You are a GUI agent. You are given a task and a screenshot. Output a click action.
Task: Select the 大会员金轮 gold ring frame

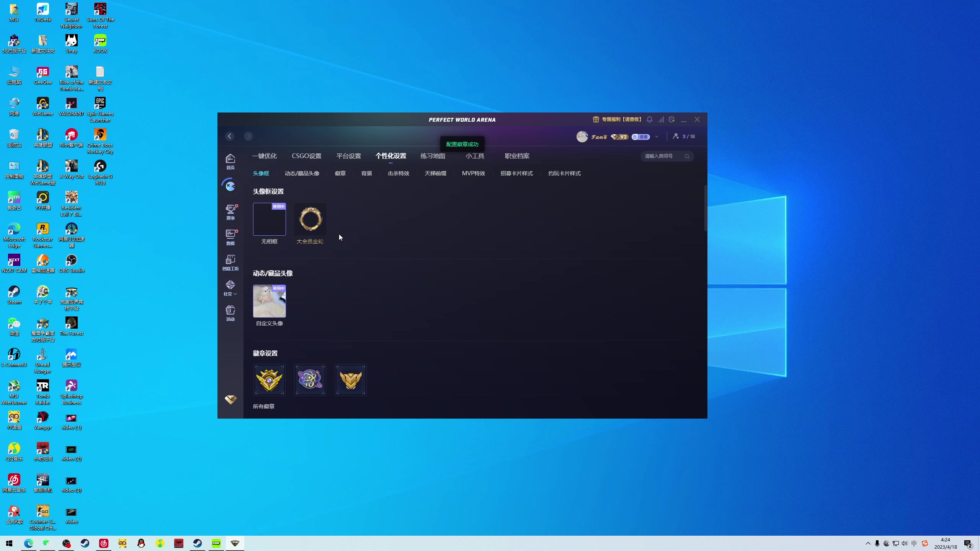pos(310,219)
